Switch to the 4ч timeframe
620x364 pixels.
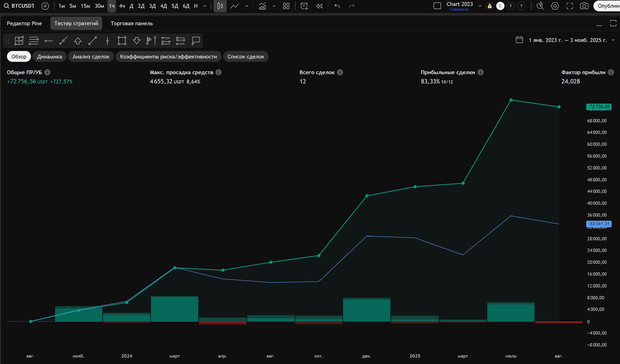point(122,6)
